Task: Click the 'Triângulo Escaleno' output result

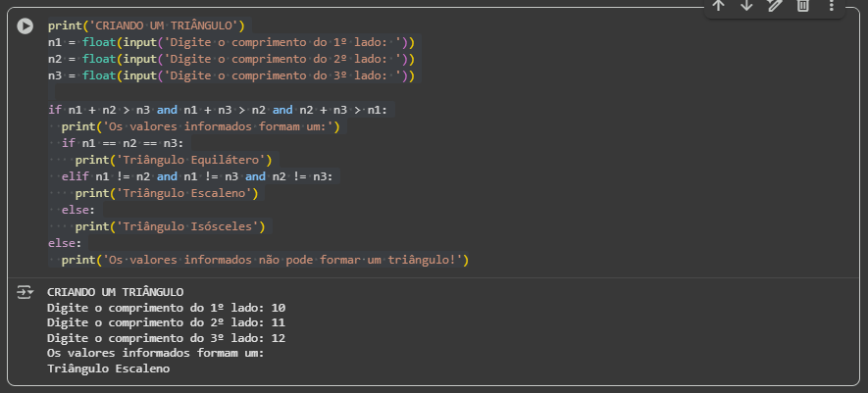Action: tap(108, 369)
